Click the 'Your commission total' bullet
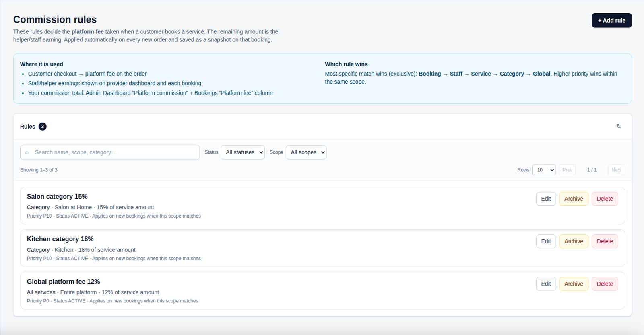 [x=151, y=93]
